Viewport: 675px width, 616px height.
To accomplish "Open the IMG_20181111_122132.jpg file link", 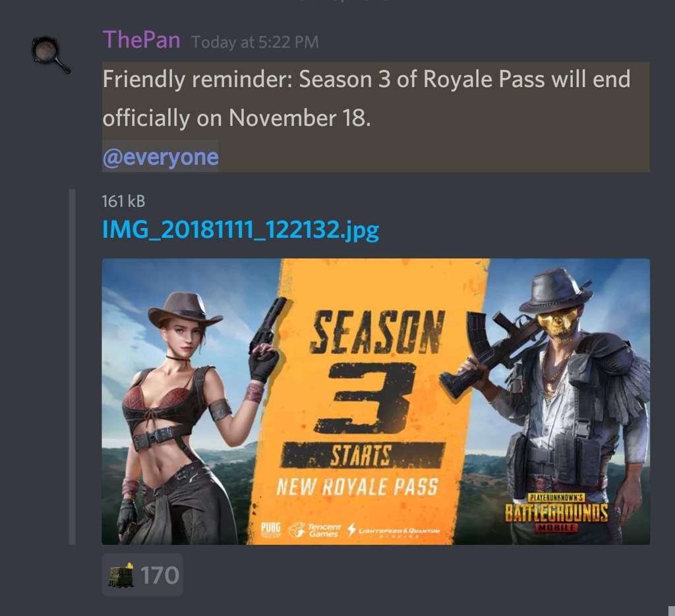I will click(x=241, y=230).
